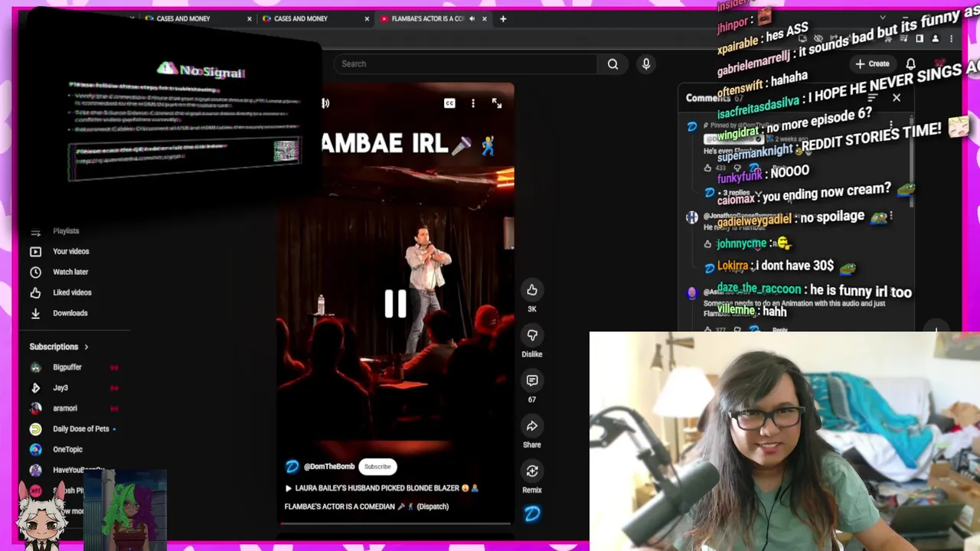
Task: Open the Bigpuffer subscription channel
Action: (67, 367)
